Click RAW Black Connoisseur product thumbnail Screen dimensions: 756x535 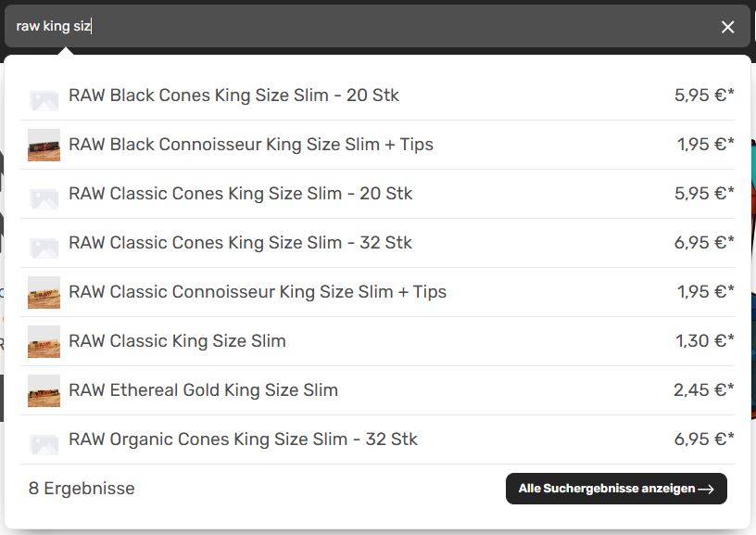tap(44, 145)
